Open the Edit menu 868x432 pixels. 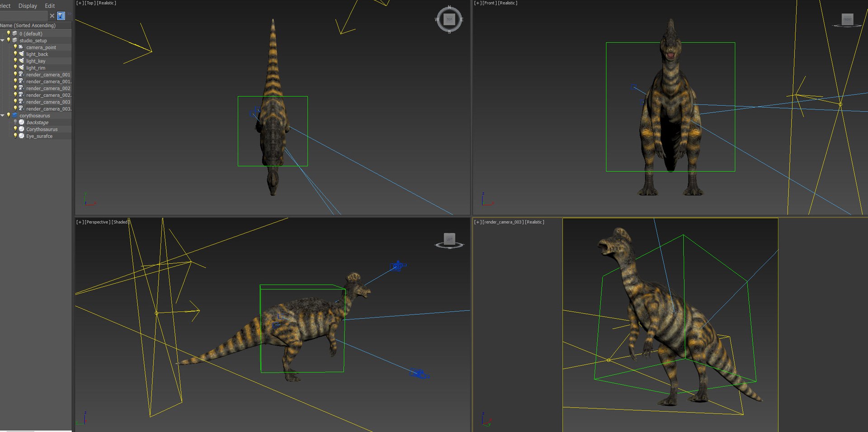coord(50,6)
